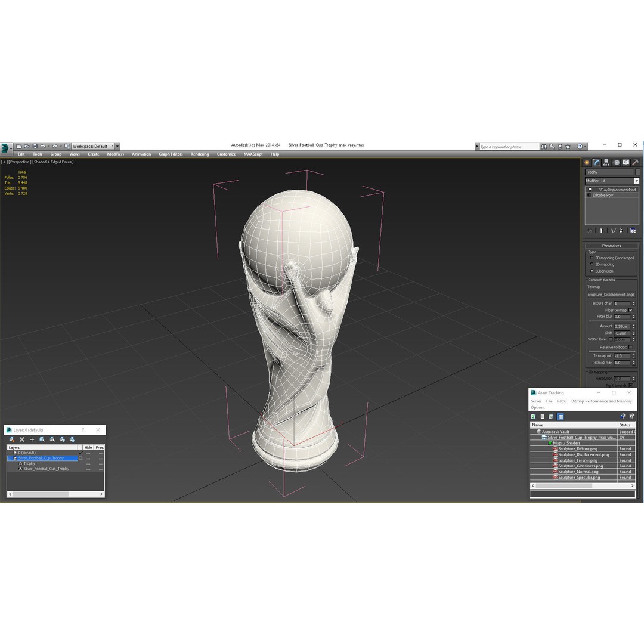Image resolution: width=644 pixels, height=644 pixels.
Task: Open the 3ds Max application menu logo
Action: [x=6, y=147]
